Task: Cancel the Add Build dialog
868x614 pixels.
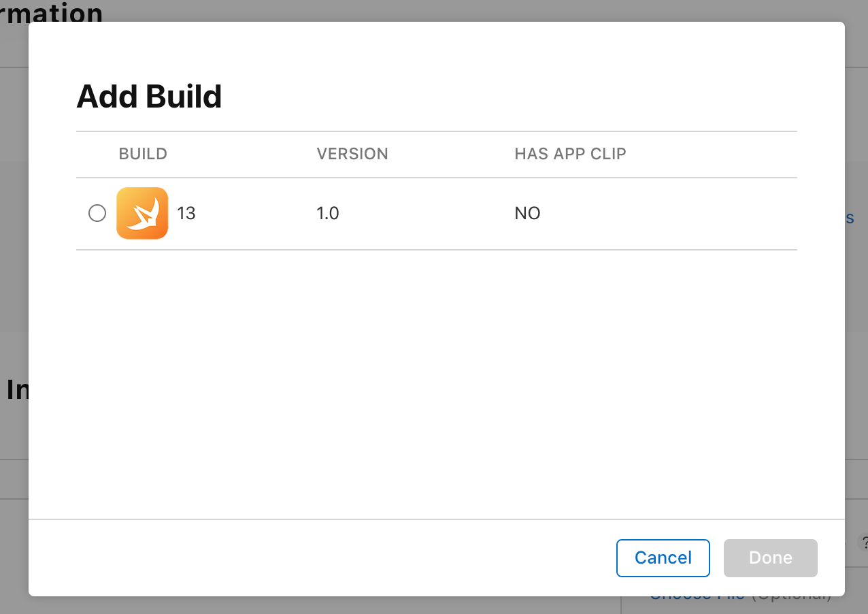Action: pos(663,558)
